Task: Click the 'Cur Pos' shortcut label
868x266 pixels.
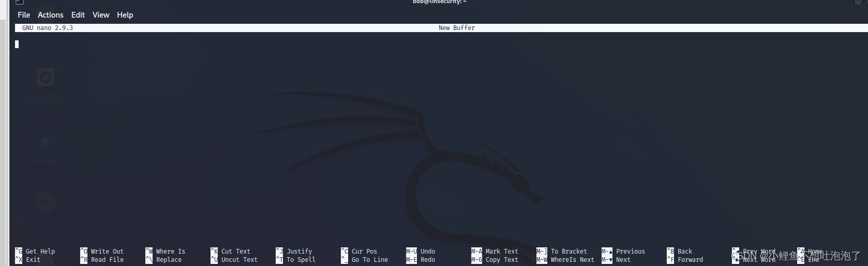Action: point(365,252)
